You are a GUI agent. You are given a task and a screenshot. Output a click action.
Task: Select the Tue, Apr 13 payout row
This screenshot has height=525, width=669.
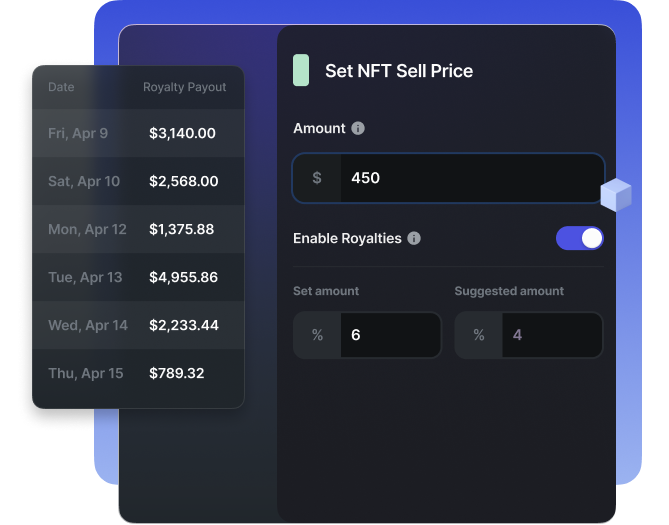tap(138, 277)
